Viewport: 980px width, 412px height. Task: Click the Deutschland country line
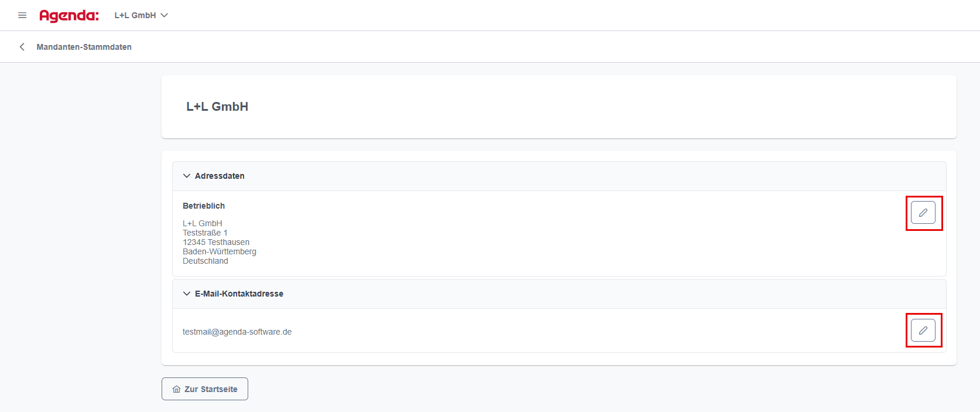(205, 261)
